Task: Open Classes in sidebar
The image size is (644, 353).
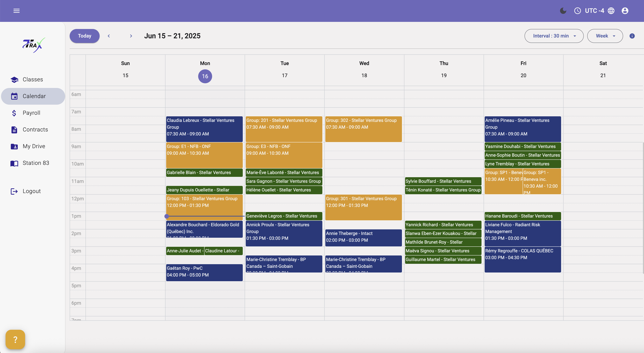Action: point(33,80)
